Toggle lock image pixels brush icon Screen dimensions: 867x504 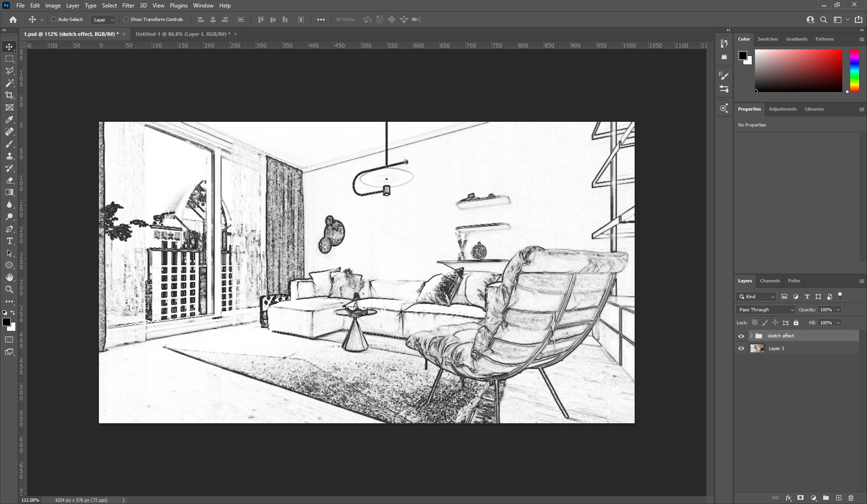(x=765, y=322)
